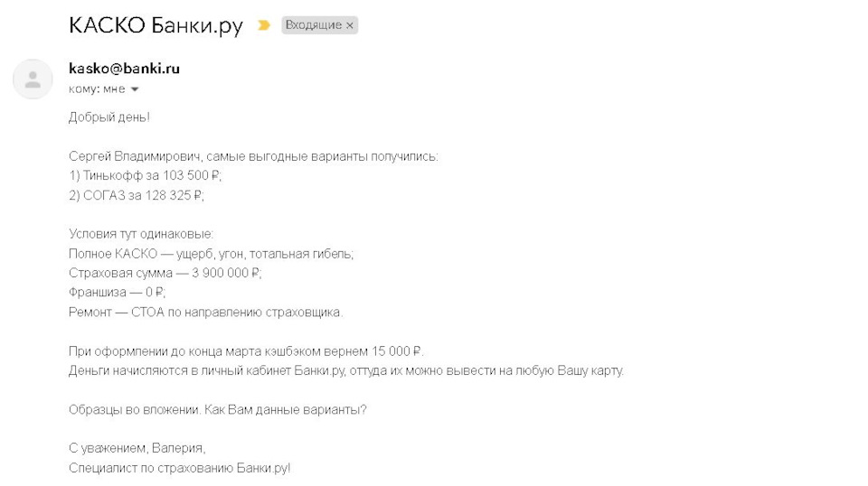Click the sender's avatar icon
Screen dimensions: 868x486
tap(33, 79)
